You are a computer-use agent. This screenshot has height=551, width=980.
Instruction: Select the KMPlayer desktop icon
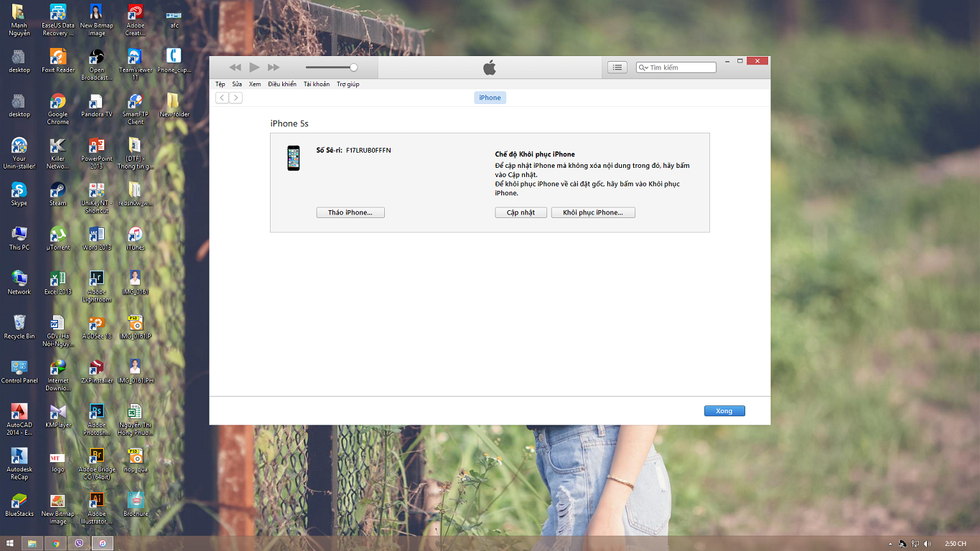(x=58, y=416)
